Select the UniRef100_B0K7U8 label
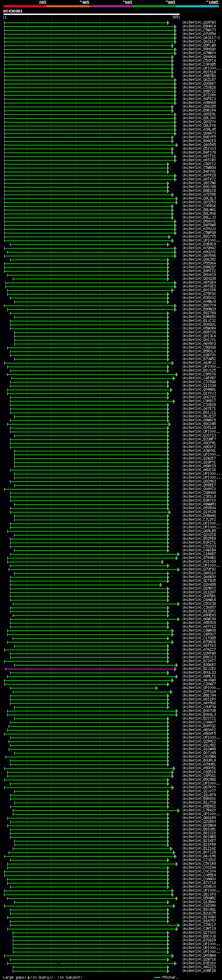 click(x=199, y=711)
